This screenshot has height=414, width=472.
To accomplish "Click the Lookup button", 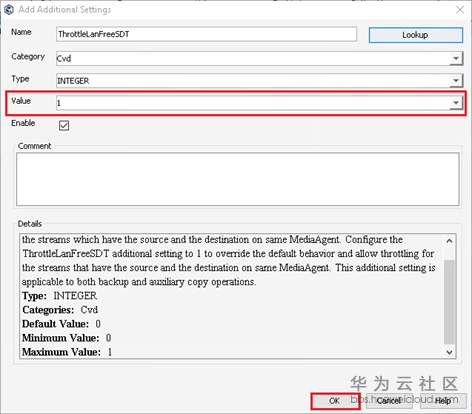I will [x=416, y=35].
